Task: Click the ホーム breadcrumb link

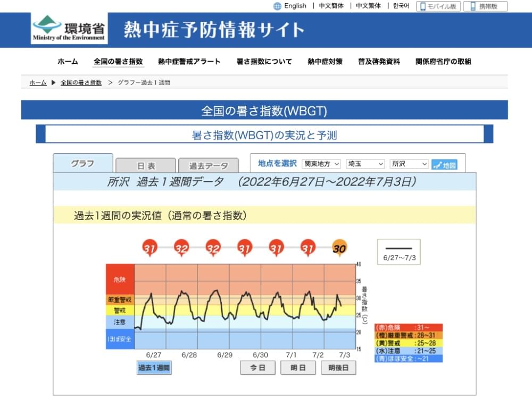Action: (x=38, y=83)
